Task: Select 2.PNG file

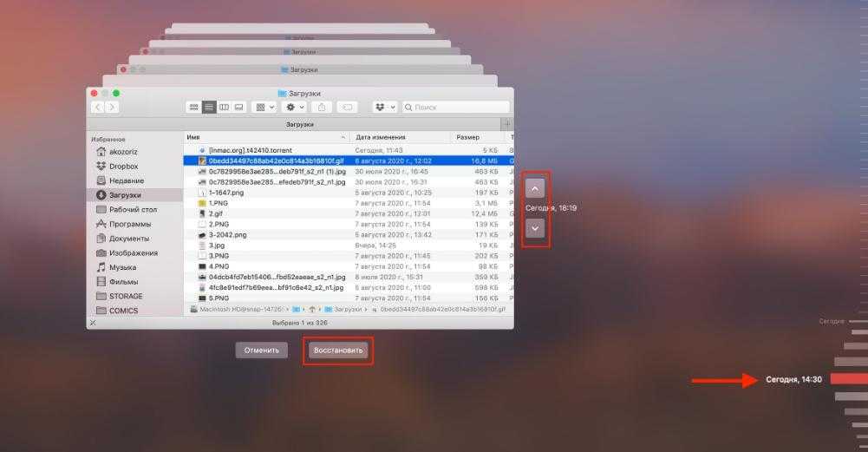Action: point(349,224)
